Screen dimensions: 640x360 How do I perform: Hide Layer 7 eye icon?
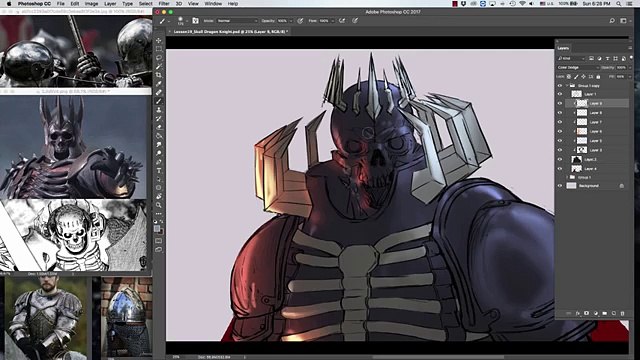click(x=560, y=122)
